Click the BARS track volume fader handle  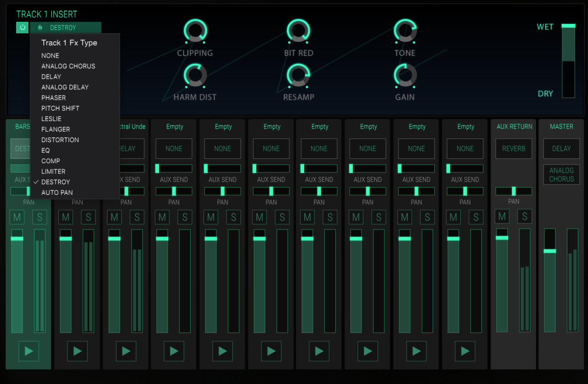17,239
